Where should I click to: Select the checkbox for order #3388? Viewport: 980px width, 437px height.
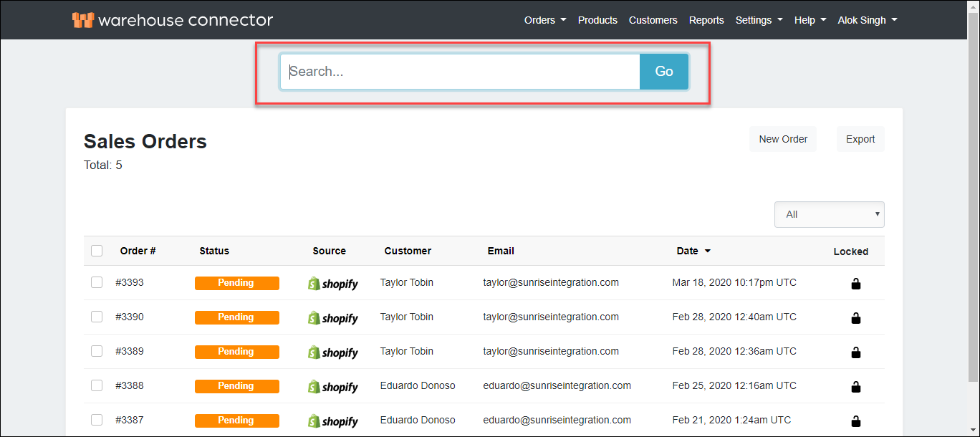click(97, 385)
